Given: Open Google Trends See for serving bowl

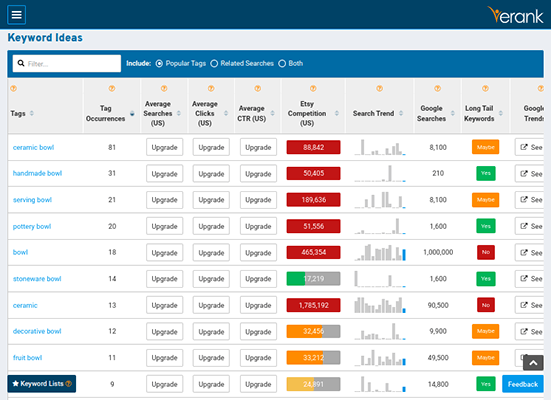Looking at the screenshot, I should pos(531,200).
